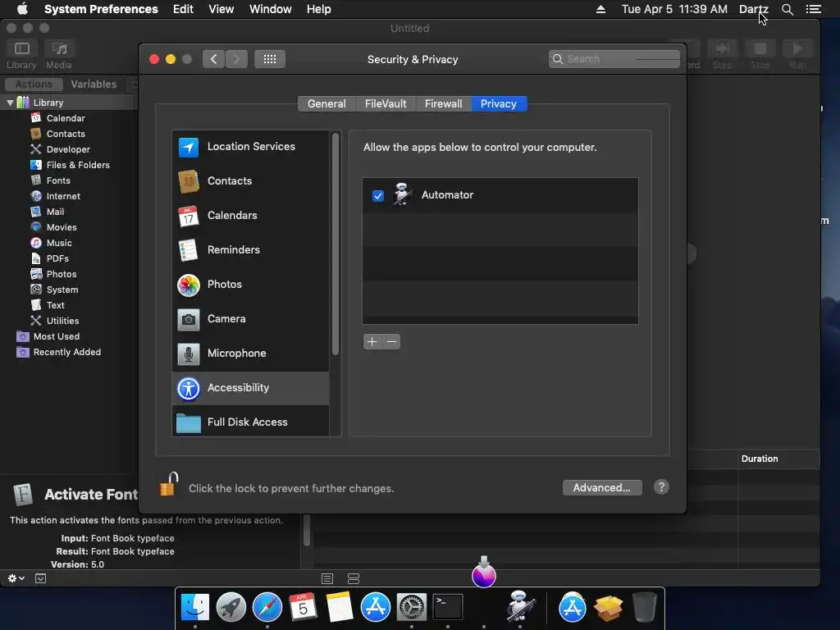Go back in System Preferences
840x630 pixels.
(x=214, y=59)
